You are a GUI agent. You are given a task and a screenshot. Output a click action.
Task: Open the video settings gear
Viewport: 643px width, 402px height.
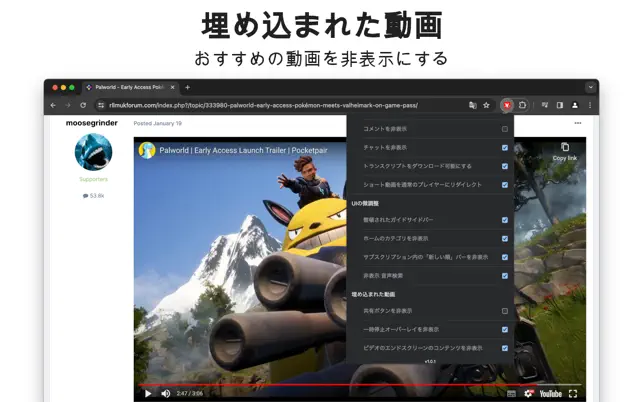529,394
